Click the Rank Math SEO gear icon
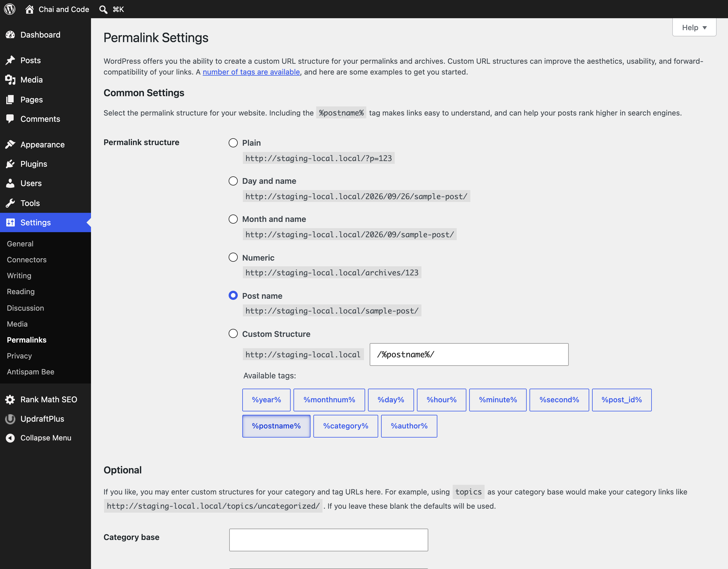The image size is (728, 569). [10, 399]
